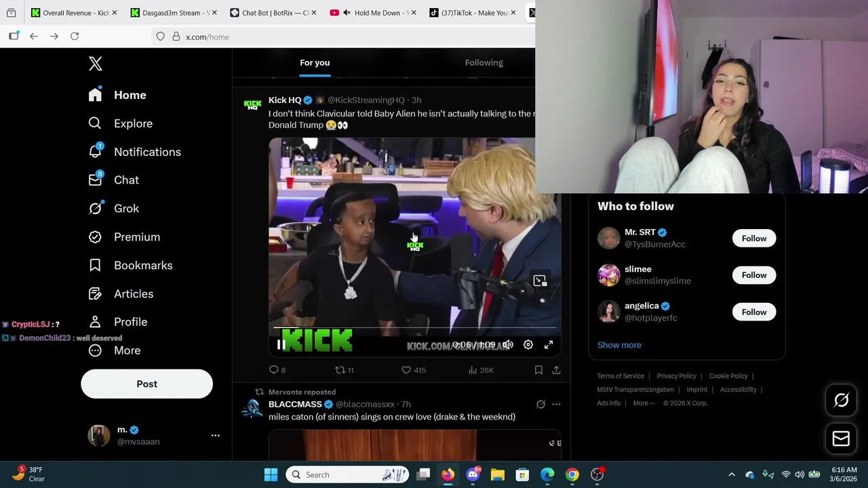
Task: Open the Articles icon in sidebar
Action: click(x=95, y=293)
